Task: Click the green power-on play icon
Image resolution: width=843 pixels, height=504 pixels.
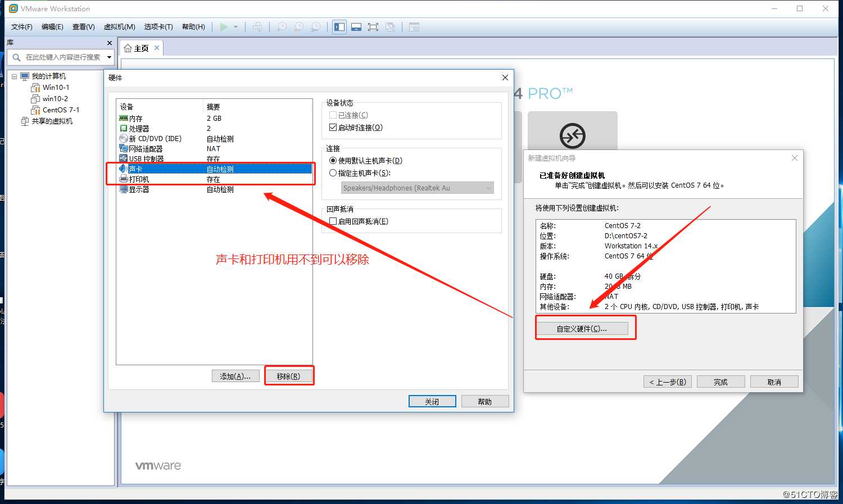Action: click(224, 27)
